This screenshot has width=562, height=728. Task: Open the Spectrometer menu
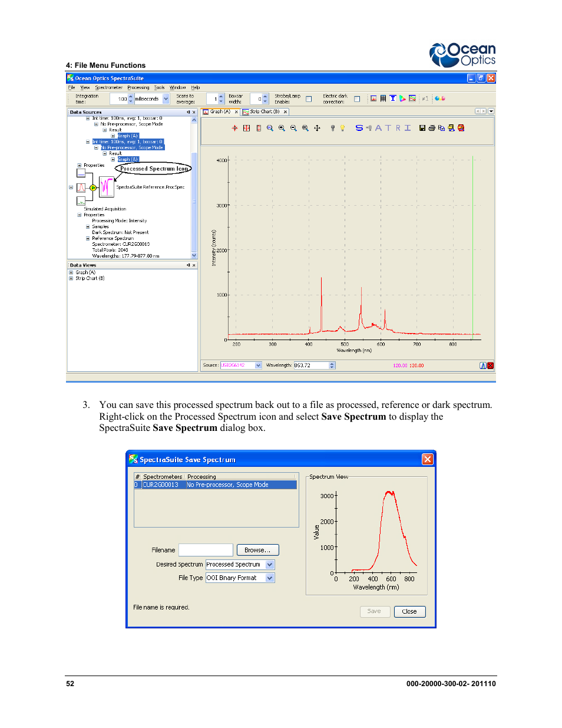109,87
